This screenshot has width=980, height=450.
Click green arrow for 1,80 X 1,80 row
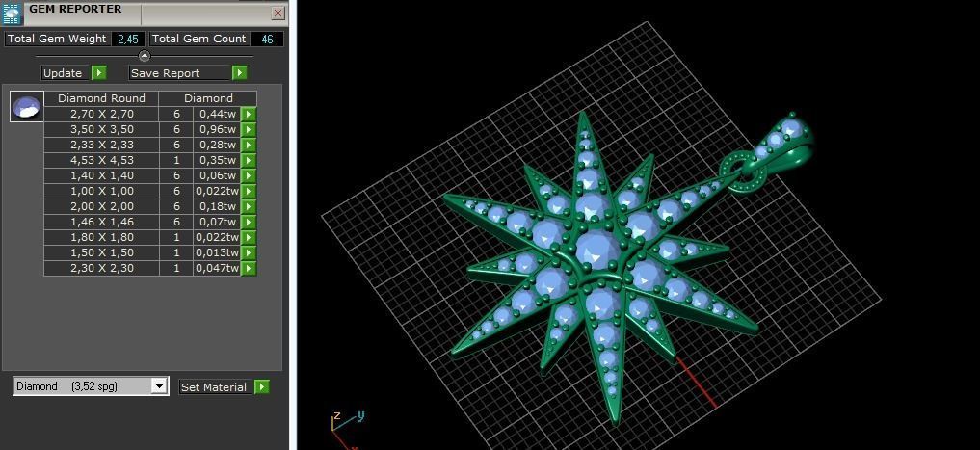point(249,237)
